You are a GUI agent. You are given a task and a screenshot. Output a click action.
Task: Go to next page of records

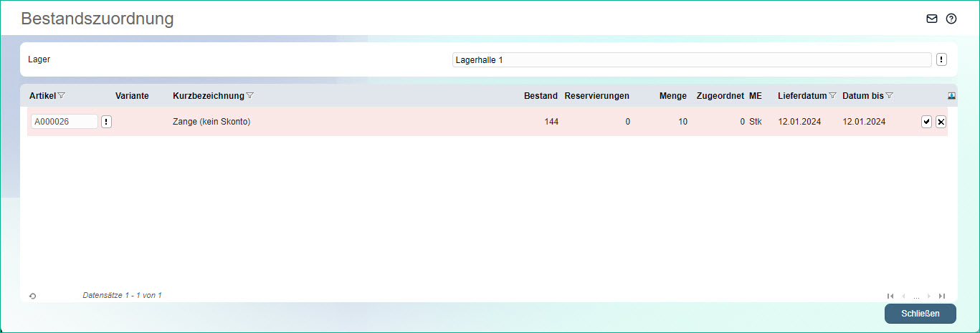[x=929, y=296]
